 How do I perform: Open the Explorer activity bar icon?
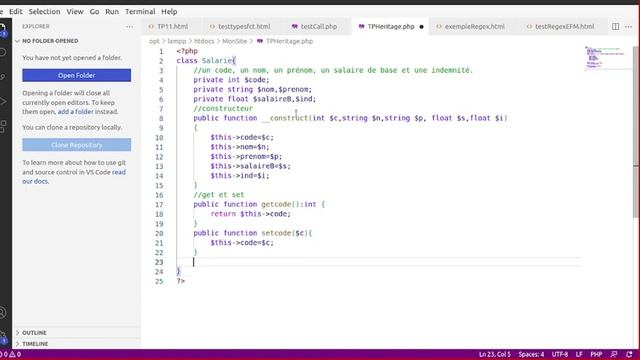point(2,29)
